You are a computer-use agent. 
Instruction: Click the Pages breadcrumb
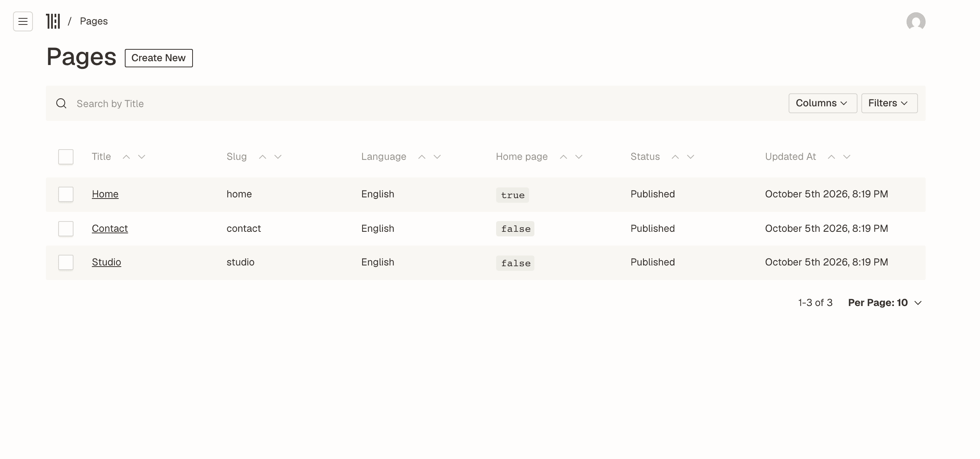coord(94,21)
